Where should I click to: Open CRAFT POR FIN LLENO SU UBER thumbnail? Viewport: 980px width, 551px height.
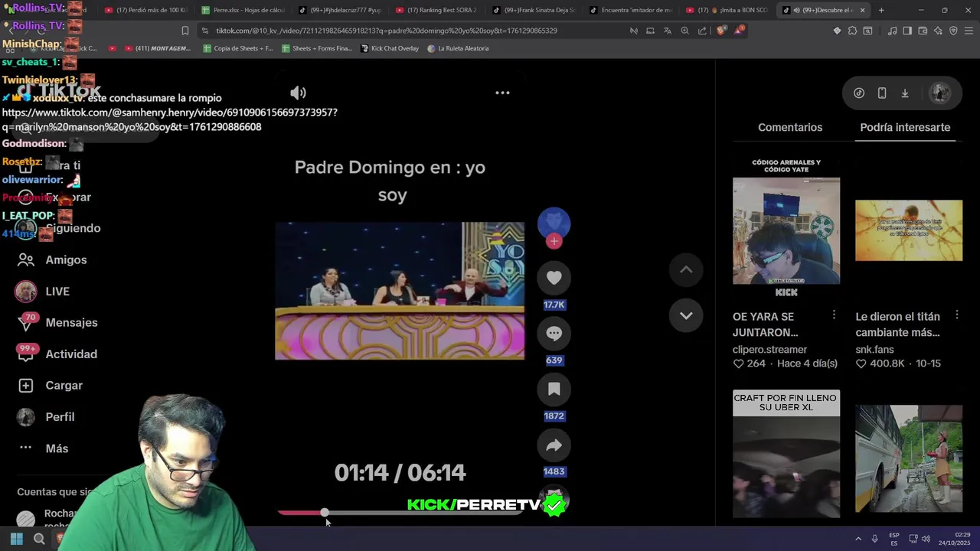tap(786, 454)
